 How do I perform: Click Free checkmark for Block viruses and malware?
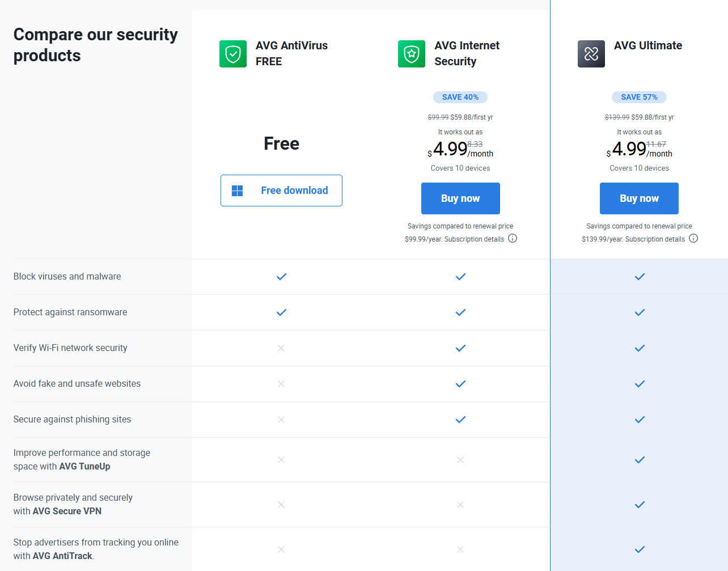281,277
